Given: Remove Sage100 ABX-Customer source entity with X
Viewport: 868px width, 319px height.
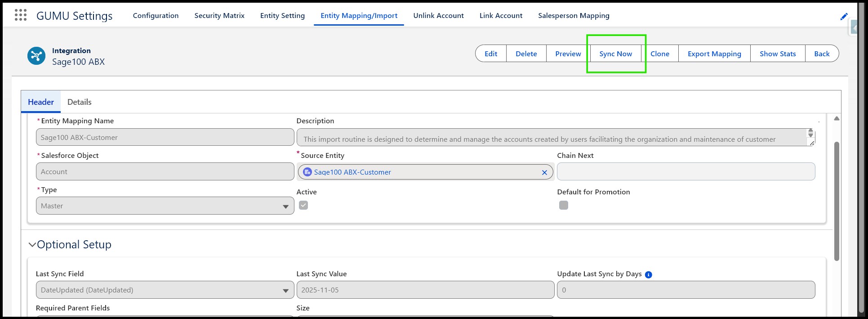Looking at the screenshot, I should 544,172.
